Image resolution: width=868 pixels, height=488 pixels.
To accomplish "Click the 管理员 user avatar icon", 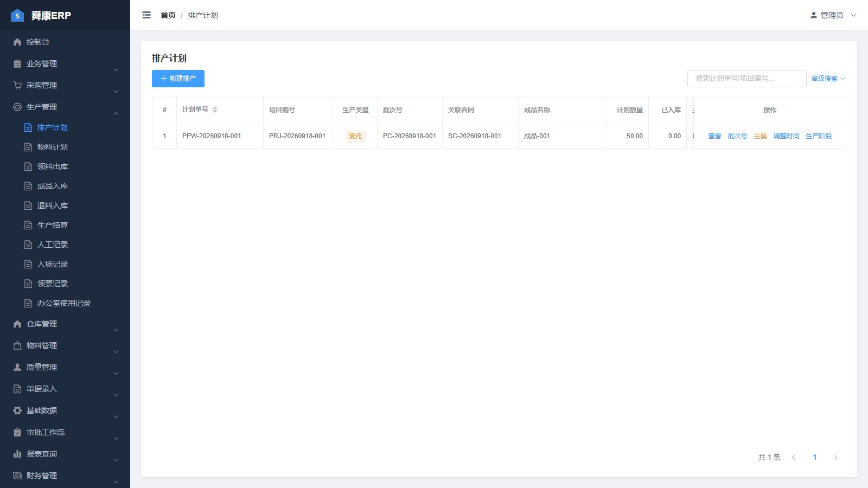I will tap(814, 15).
